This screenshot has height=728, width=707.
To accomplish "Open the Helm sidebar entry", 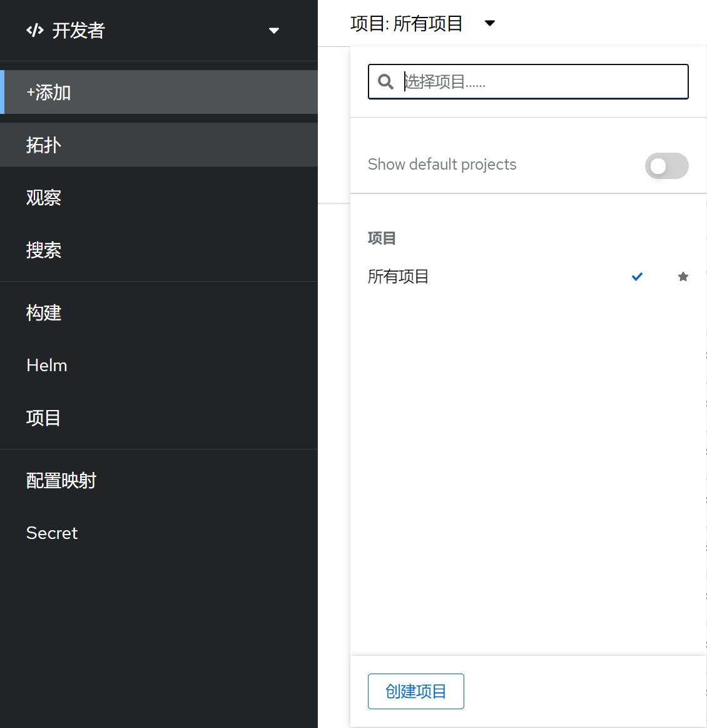I will [x=46, y=365].
